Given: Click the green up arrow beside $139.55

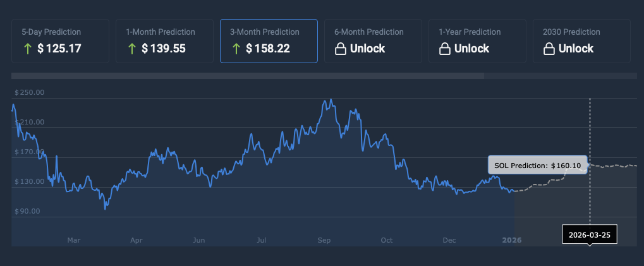Looking at the screenshot, I should (x=132, y=49).
